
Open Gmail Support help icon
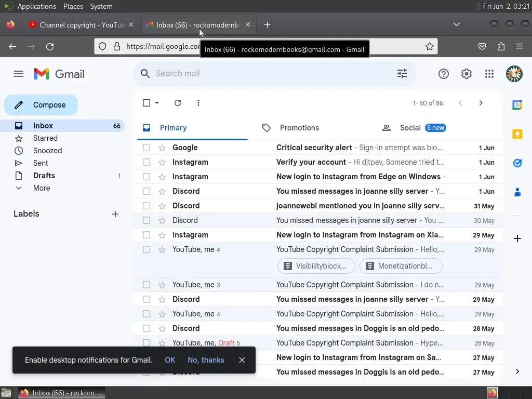click(444, 74)
